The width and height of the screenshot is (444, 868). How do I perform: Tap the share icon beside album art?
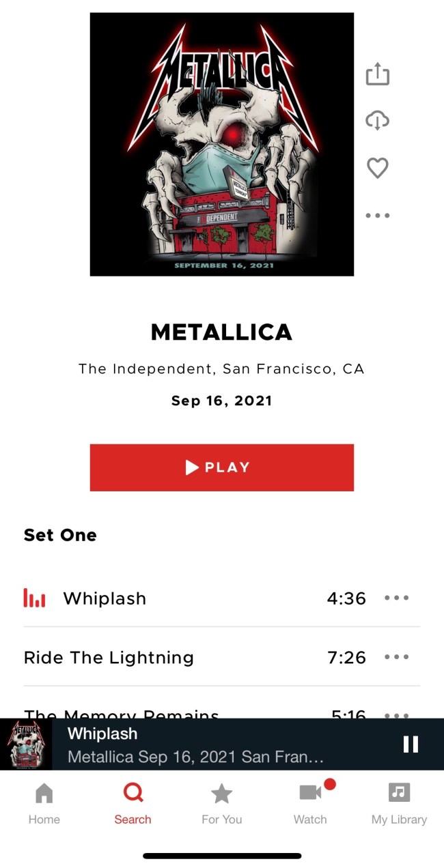point(377,74)
